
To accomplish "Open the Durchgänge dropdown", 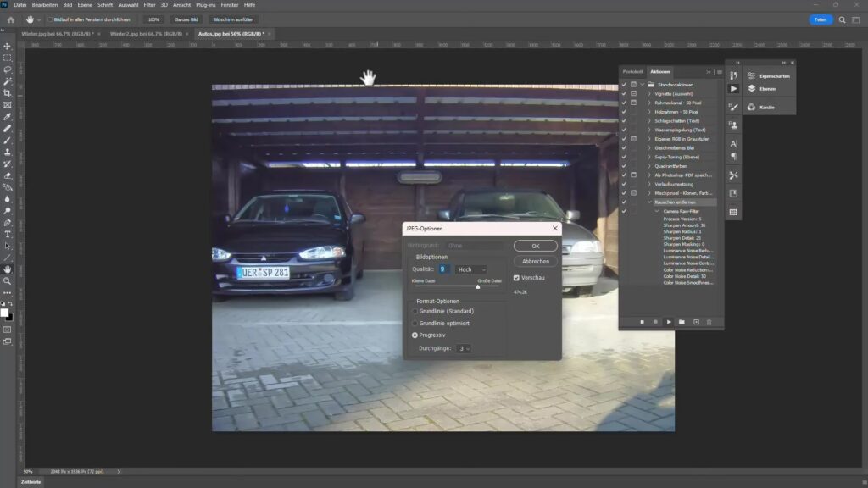I will click(464, 348).
